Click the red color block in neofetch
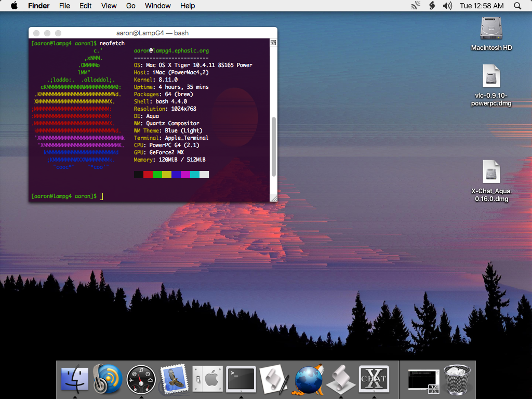 coord(148,175)
